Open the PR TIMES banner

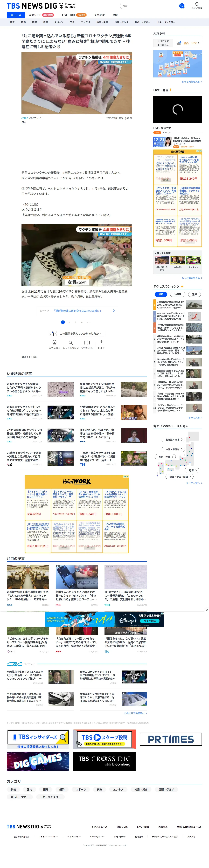click(171, 739)
